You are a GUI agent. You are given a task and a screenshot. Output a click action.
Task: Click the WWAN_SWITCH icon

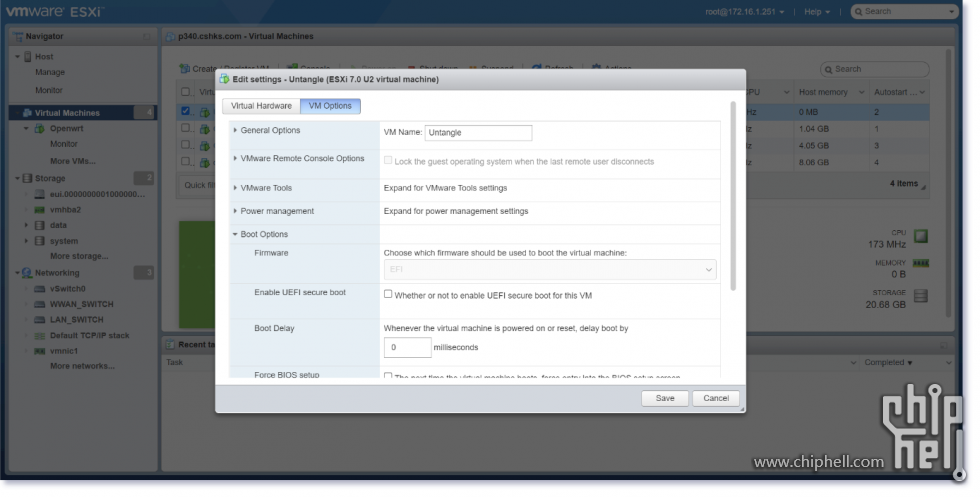[39, 304]
